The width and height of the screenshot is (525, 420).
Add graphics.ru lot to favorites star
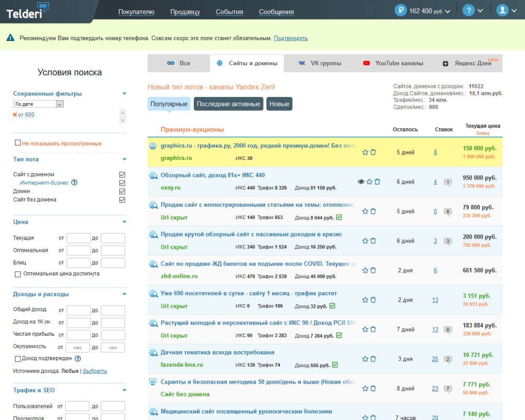click(365, 152)
